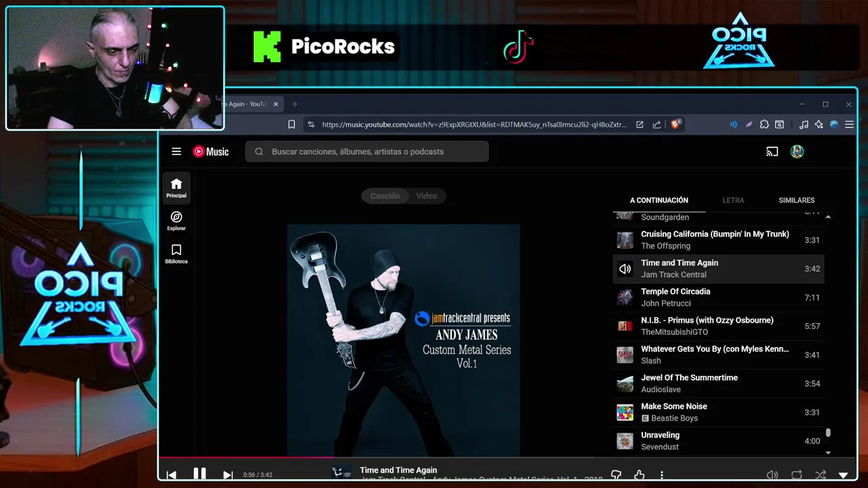
Task: Click the song progress bar
Action: tap(508, 458)
